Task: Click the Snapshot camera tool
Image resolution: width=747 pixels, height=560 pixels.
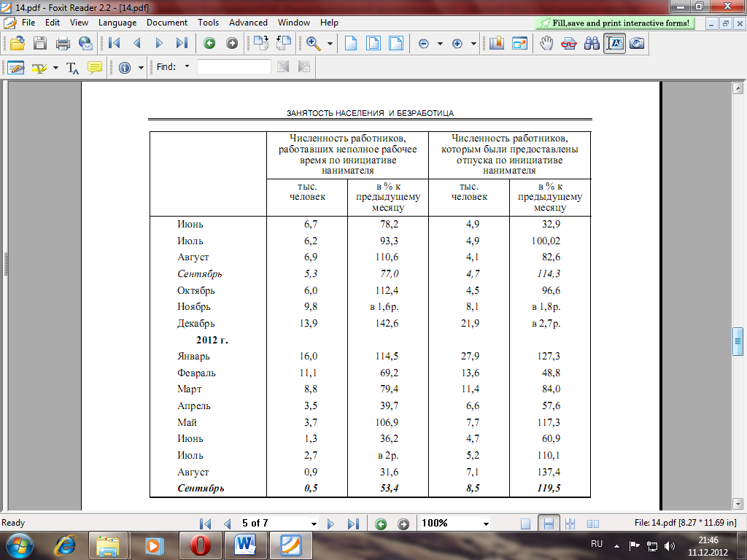Action: (x=637, y=43)
